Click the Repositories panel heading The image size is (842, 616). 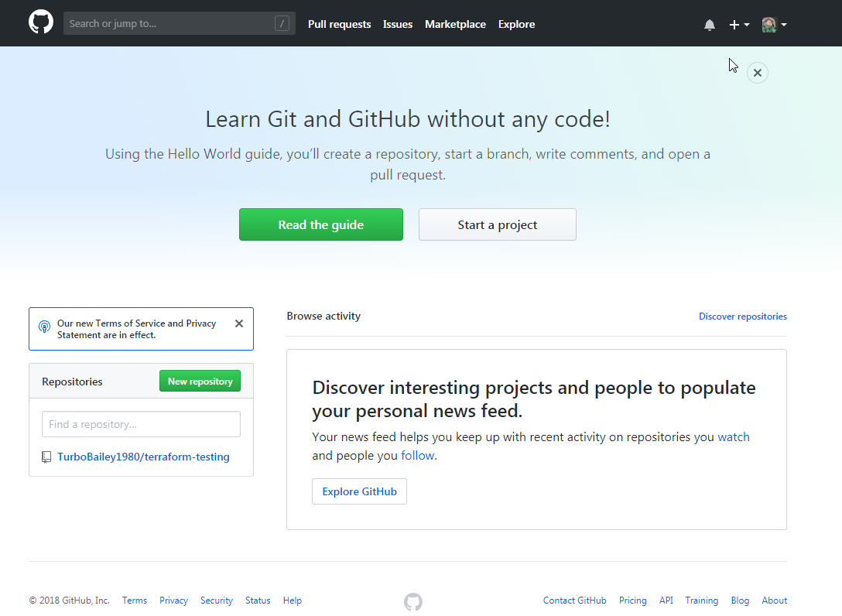click(x=72, y=382)
